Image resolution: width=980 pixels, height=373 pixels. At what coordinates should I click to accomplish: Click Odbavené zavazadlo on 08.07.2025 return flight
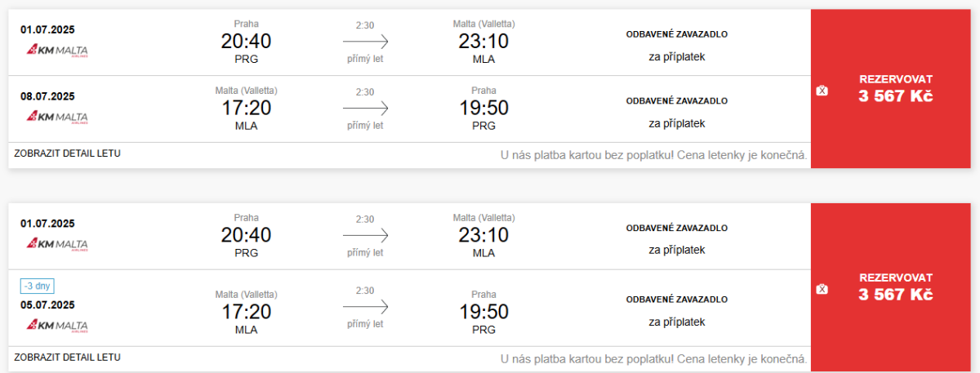(x=676, y=101)
